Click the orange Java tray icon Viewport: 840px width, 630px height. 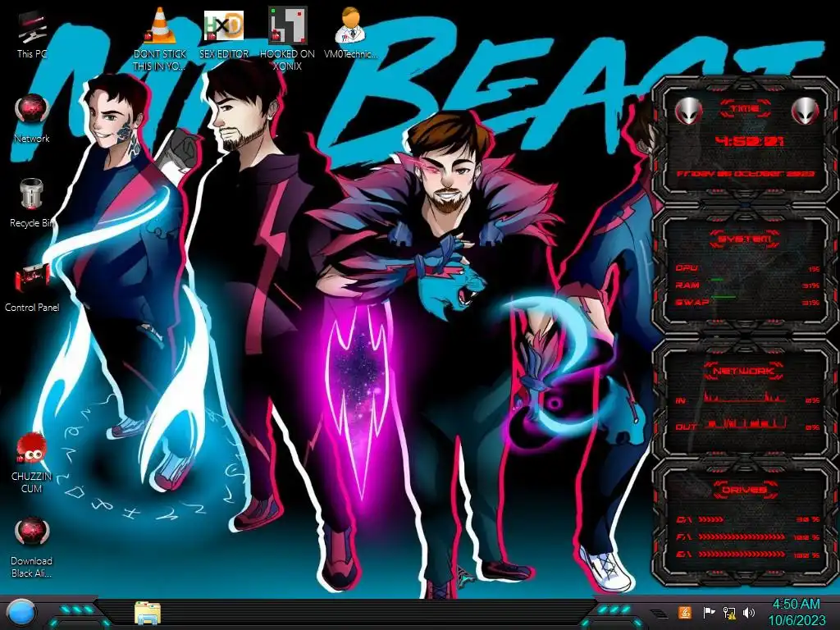(685, 612)
